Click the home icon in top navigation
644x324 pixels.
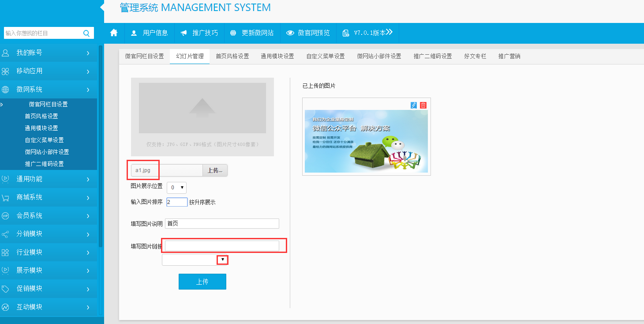[114, 33]
